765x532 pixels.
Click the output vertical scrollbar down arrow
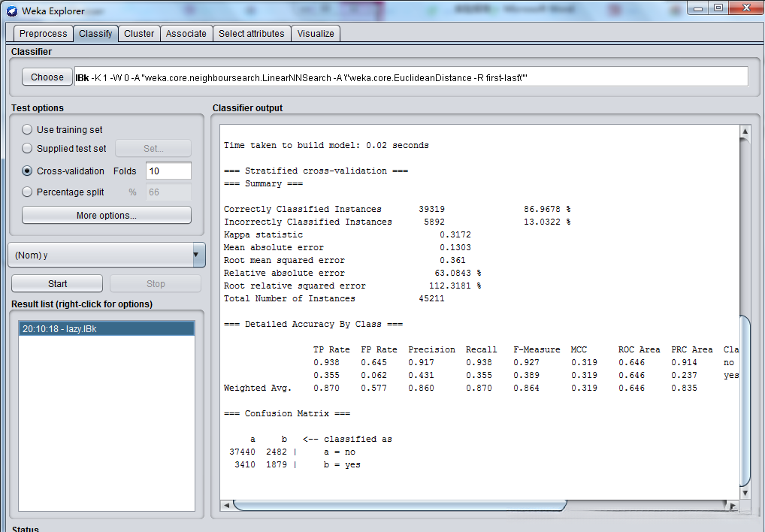pos(745,494)
